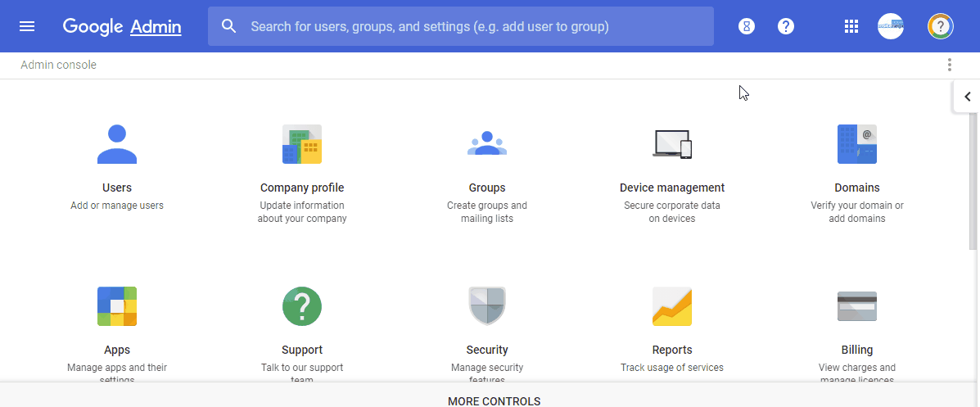Click the Users label
980x407 pixels.
point(117,188)
